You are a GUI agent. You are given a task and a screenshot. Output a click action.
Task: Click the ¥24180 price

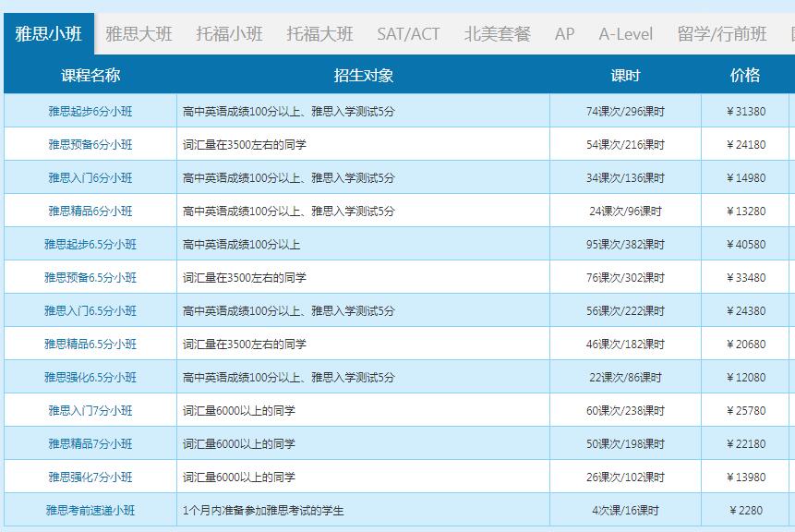coord(746,144)
